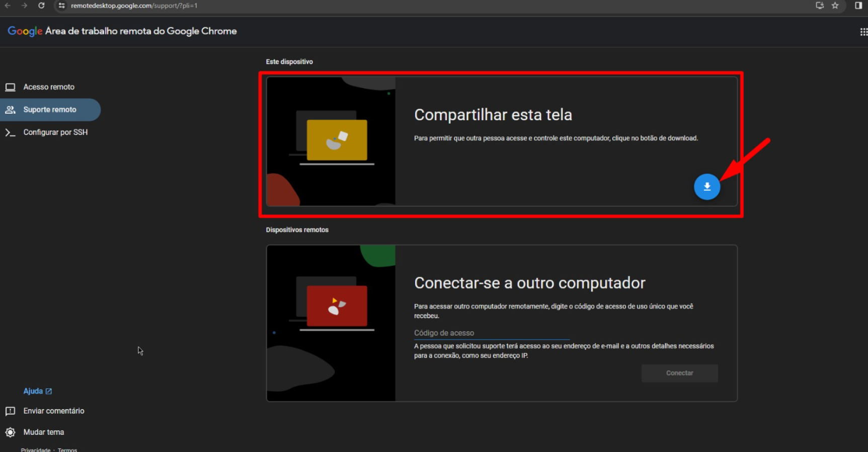Click the Acesso remoto laptop icon
Viewport: 868px width, 452px height.
point(10,87)
